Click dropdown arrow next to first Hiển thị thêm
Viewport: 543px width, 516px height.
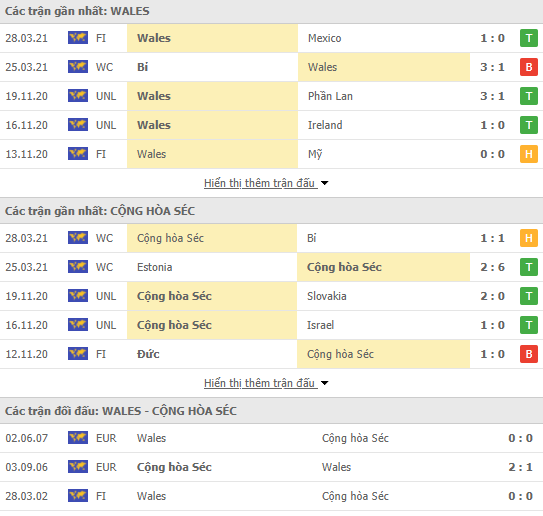(x=324, y=183)
